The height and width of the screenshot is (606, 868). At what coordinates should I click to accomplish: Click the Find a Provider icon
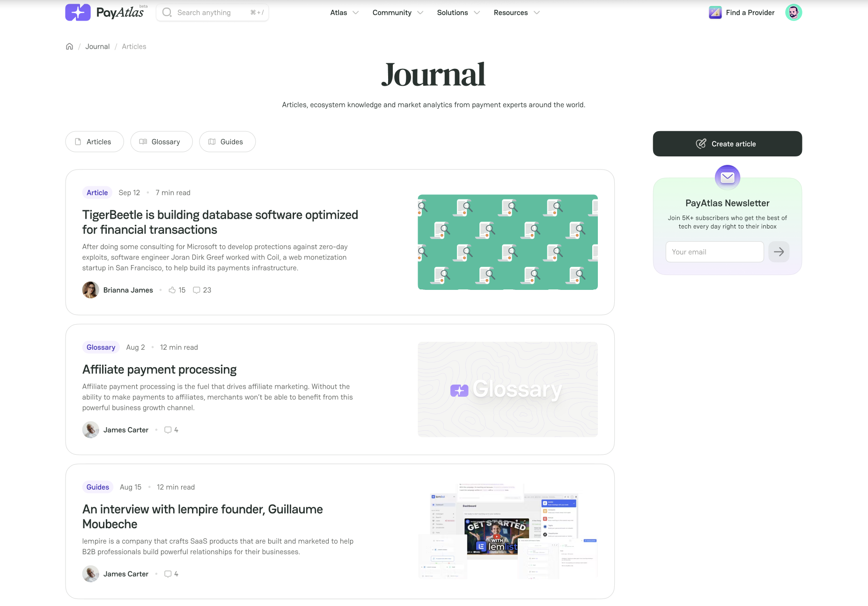pos(715,13)
